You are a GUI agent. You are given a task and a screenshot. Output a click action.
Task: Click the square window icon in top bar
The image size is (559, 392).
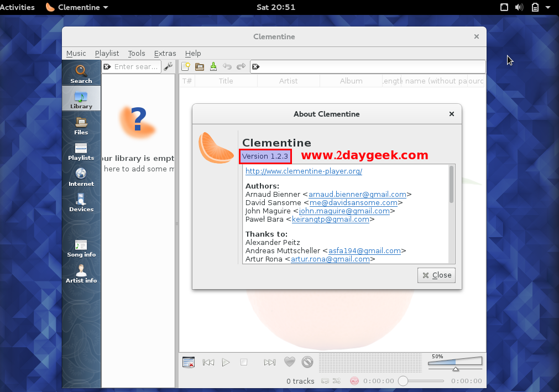click(504, 7)
